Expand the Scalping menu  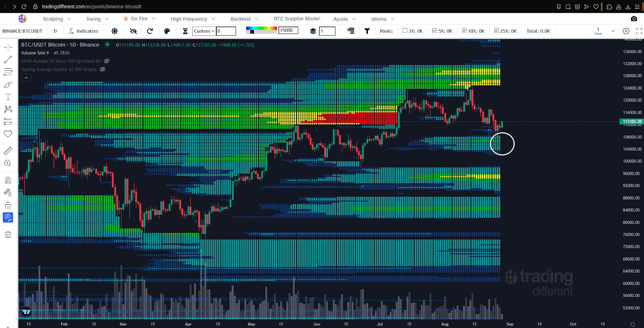(57, 19)
